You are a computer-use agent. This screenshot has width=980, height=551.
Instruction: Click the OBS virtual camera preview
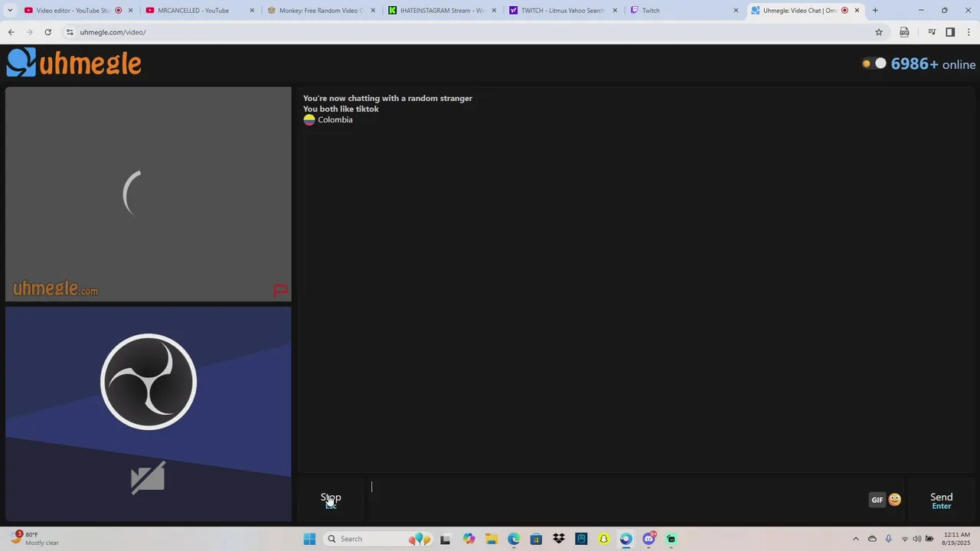[149, 414]
